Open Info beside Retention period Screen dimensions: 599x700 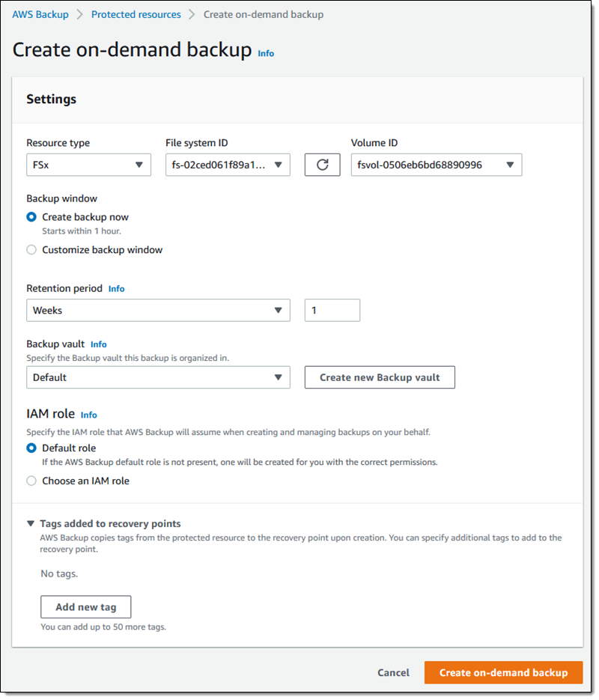116,288
